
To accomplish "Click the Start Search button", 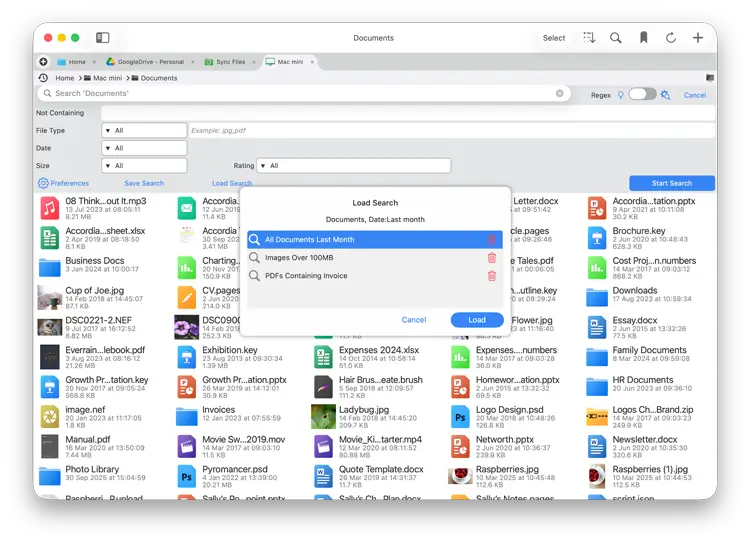I will pyautogui.click(x=671, y=183).
